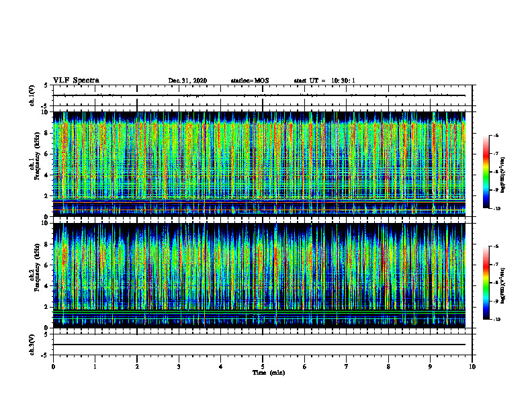Screen dimensions: 532x411
Task: Click the "-10" label on ch.2 color bar
Action: [x=496, y=320]
